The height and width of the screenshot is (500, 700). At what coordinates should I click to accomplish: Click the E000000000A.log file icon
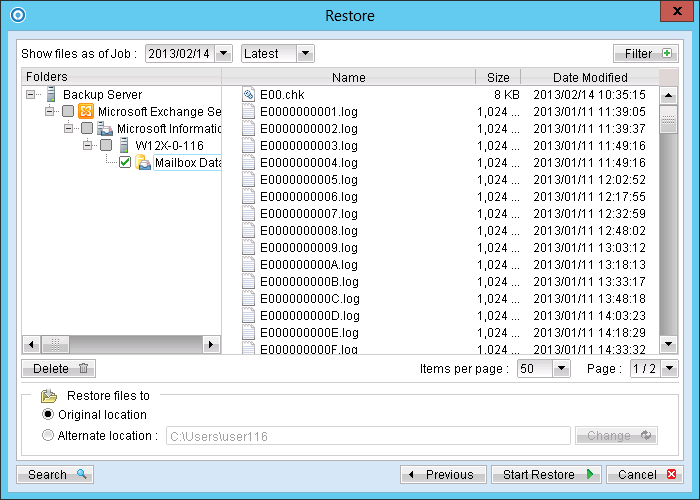249,264
